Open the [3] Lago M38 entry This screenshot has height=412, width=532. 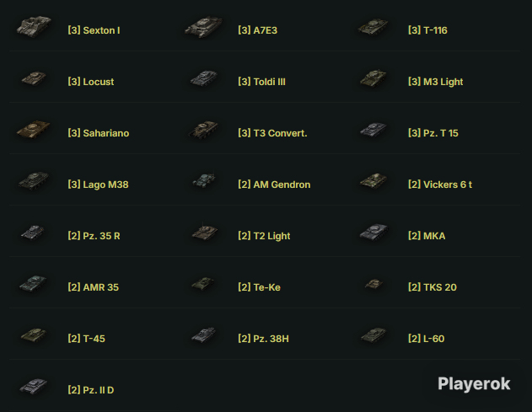click(98, 185)
